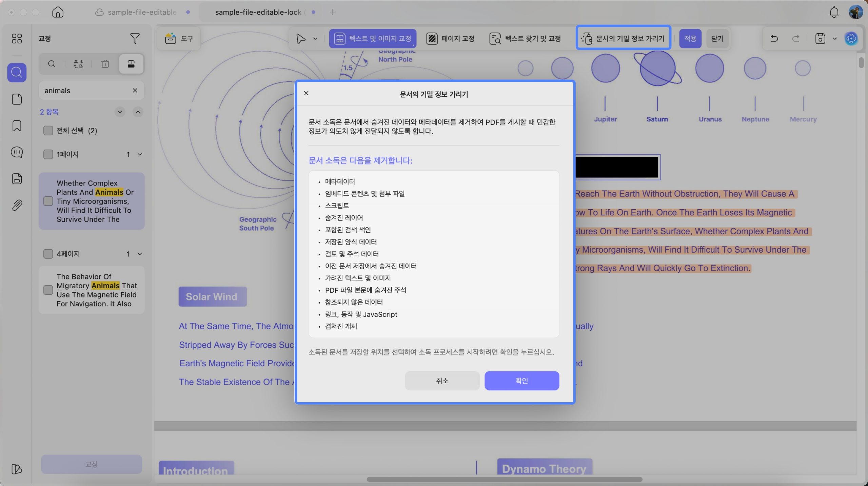This screenshot has height=486, width=868.
Task: Open the AI assistant icon
Action: (x=851, y=39)
